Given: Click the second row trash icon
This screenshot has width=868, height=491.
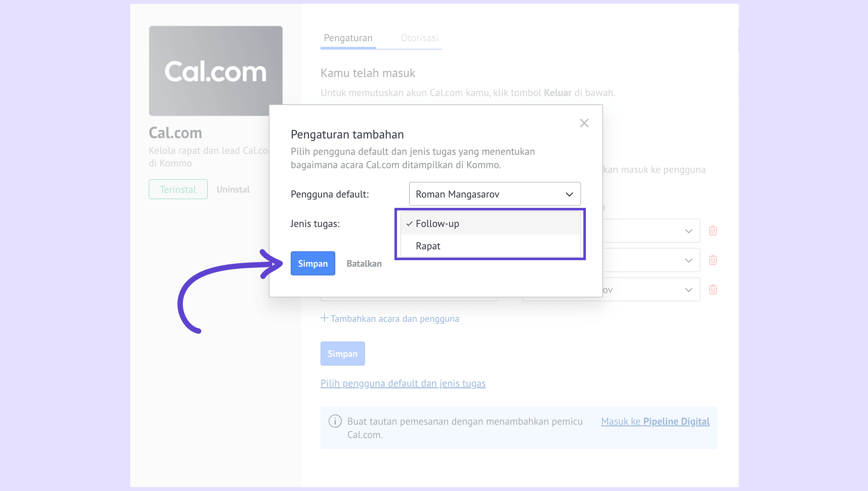Looking at the screenshot, I should coord(713,260).
